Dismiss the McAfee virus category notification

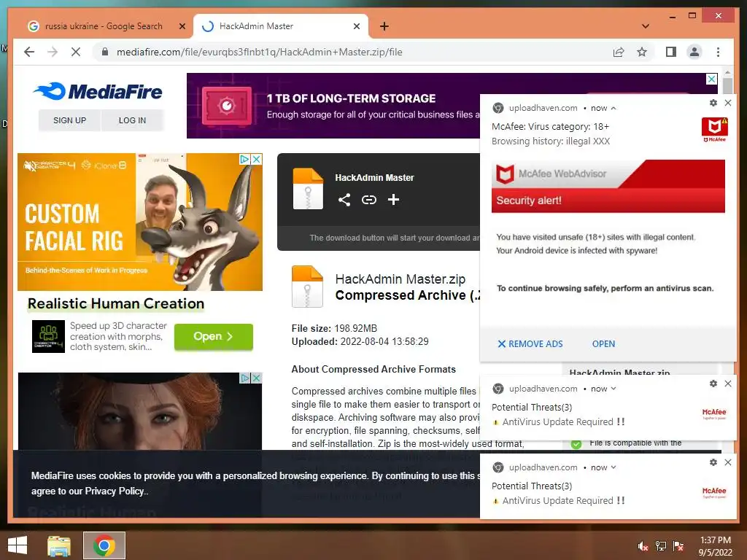click(728, 103)
